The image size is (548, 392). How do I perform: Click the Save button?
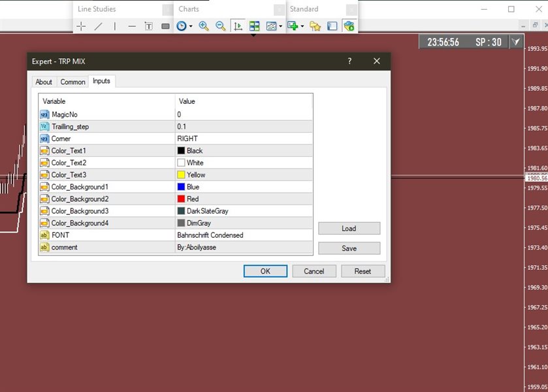click(x=349, y=248)
